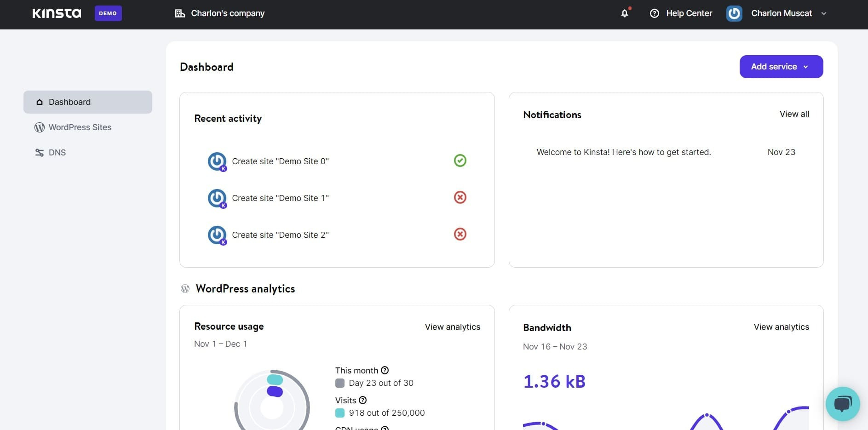The width and height of the screenshot is (868, 430).
Task: Click the bandwidth line chart
Action: point(666,418)
